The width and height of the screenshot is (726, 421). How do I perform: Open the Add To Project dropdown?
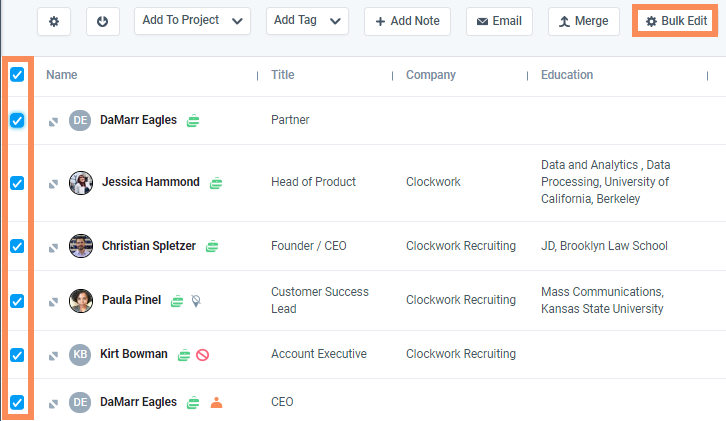point(192,21)
